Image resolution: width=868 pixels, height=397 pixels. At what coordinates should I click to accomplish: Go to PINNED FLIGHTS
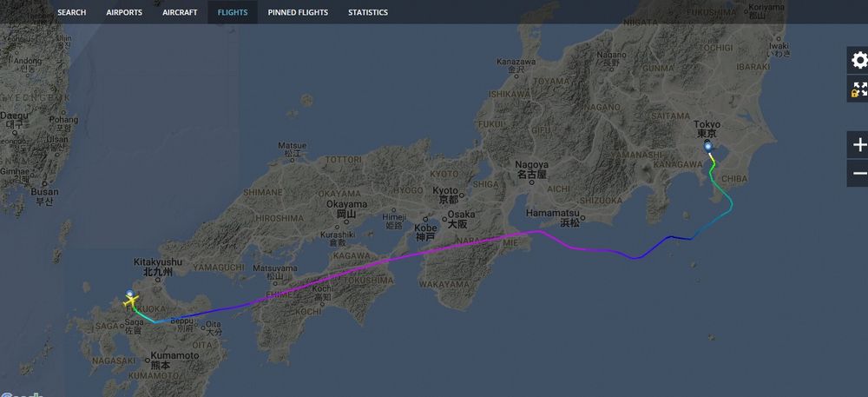tap(298, 12)
